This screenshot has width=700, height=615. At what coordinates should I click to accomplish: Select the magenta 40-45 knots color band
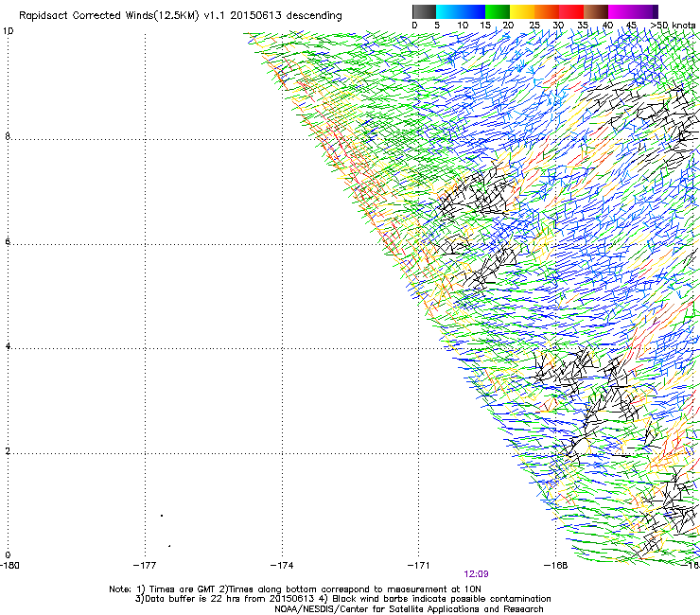(x=621, y=11)
